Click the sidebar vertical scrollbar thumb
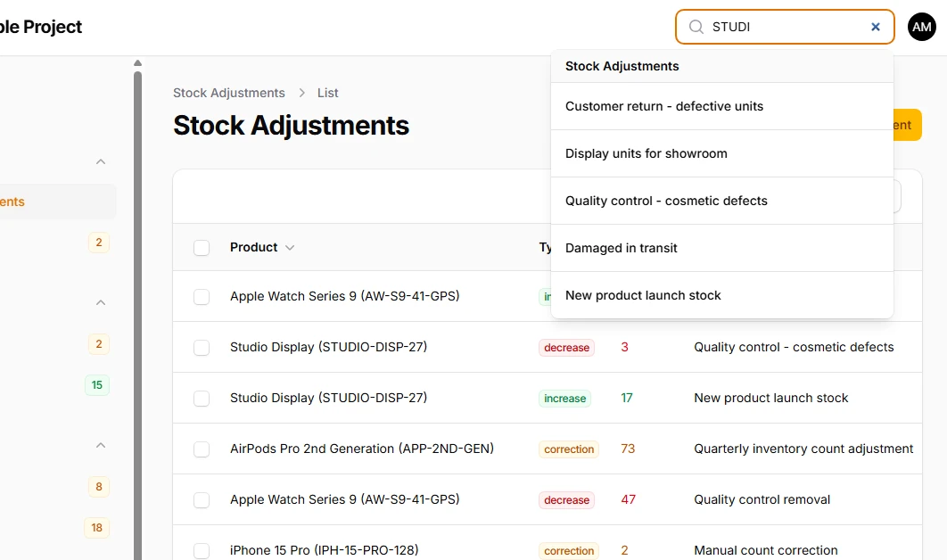The image size is (947, 560). coord(137,316)
